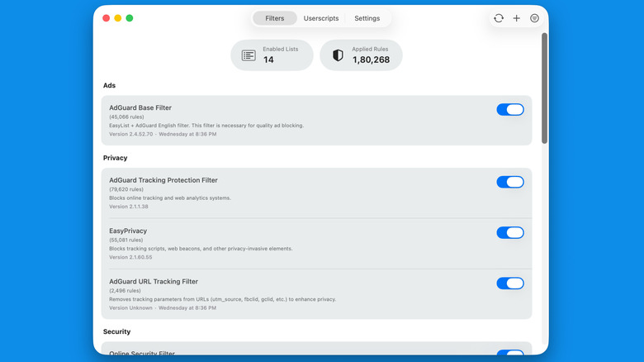Image resolution: width=644 pixels, height=362 pixels.
Task: Click the (55,081 rules) text
Action: pyautogui.click(x=126, y=240)
